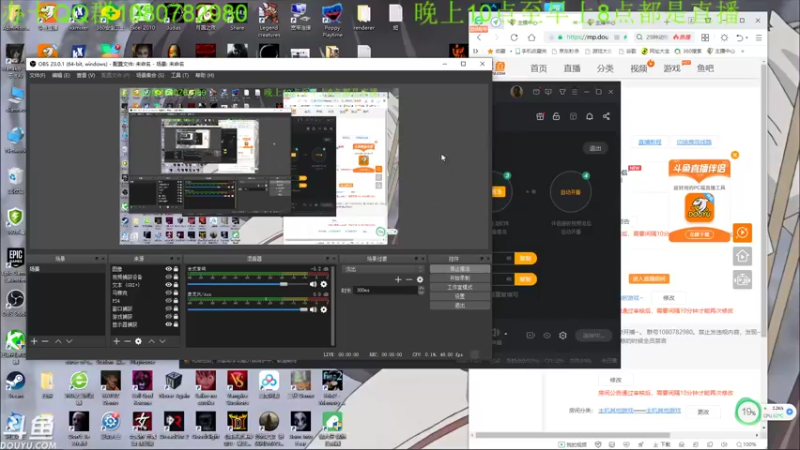
Task: Open 分类 tab on Douyu page
Action: coord(605,68)
